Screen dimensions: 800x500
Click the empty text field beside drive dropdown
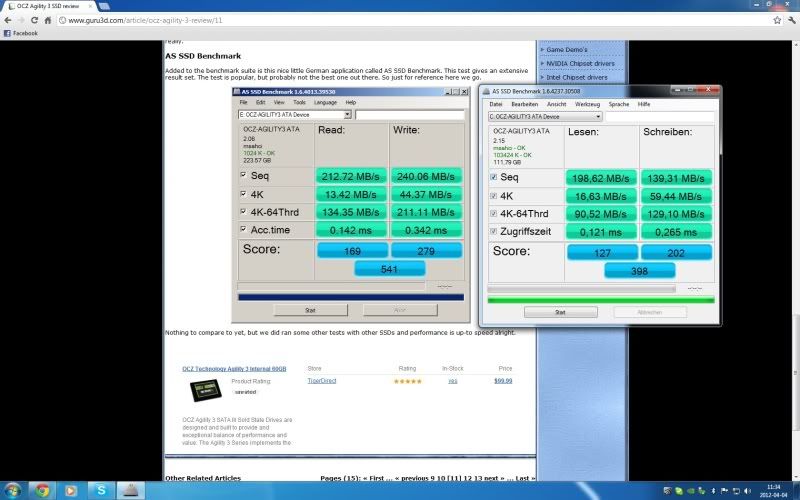point(660,117)
